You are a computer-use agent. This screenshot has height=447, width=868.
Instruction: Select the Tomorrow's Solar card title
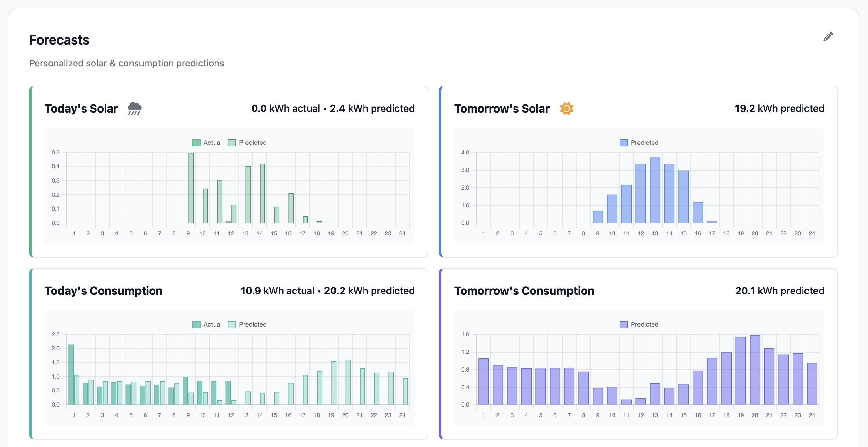click(502, 108)
